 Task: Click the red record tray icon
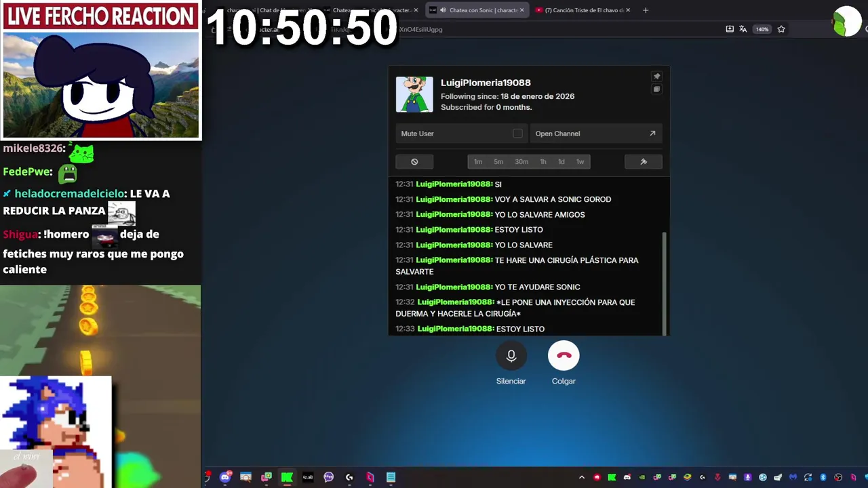(597, 477)
